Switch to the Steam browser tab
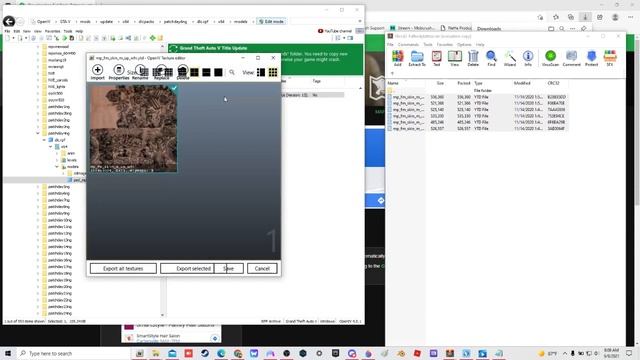 (x=413, y=28)
